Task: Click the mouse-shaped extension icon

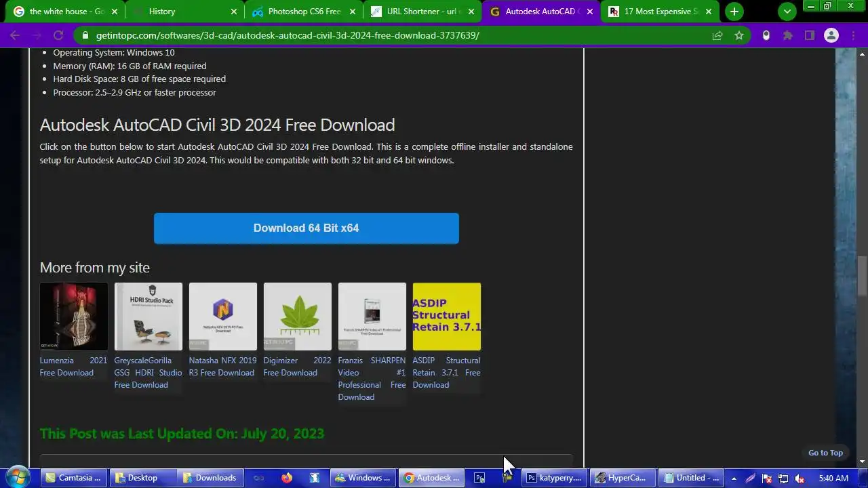Action: pos(766,35)
